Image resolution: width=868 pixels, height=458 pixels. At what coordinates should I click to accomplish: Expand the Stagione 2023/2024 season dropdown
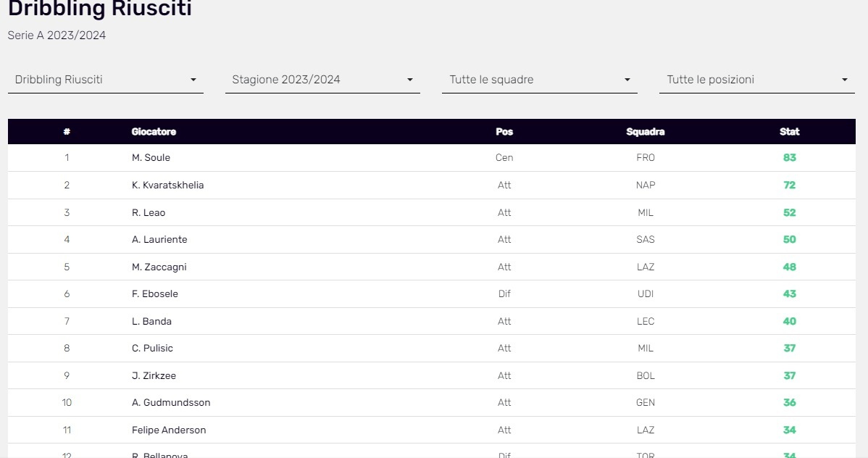coord(322,80)
